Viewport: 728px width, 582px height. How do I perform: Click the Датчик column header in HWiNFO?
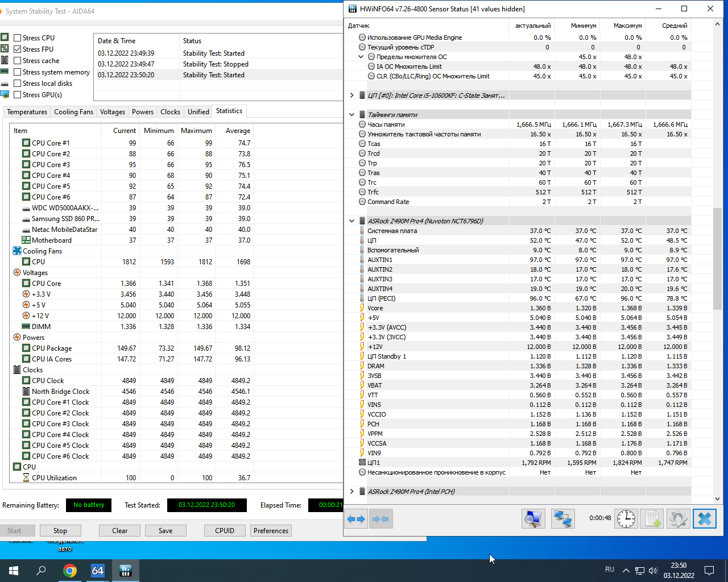coord(427,26)
